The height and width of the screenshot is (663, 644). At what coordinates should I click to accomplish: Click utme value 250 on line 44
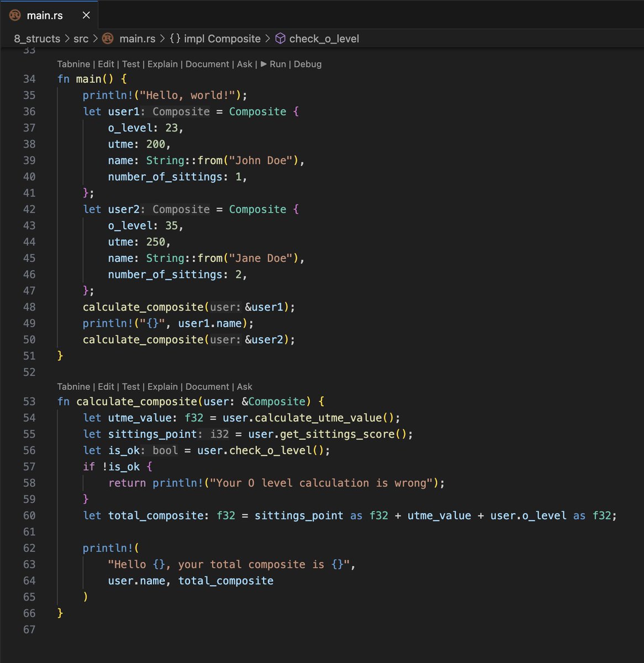pos(156,242)
